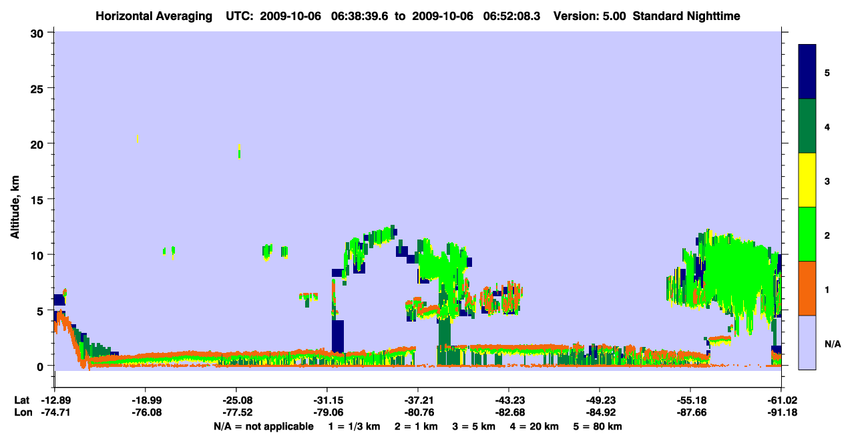The image size is (868, 445).
Task: Click longitude value -84.92
Action: click(600, 413)
